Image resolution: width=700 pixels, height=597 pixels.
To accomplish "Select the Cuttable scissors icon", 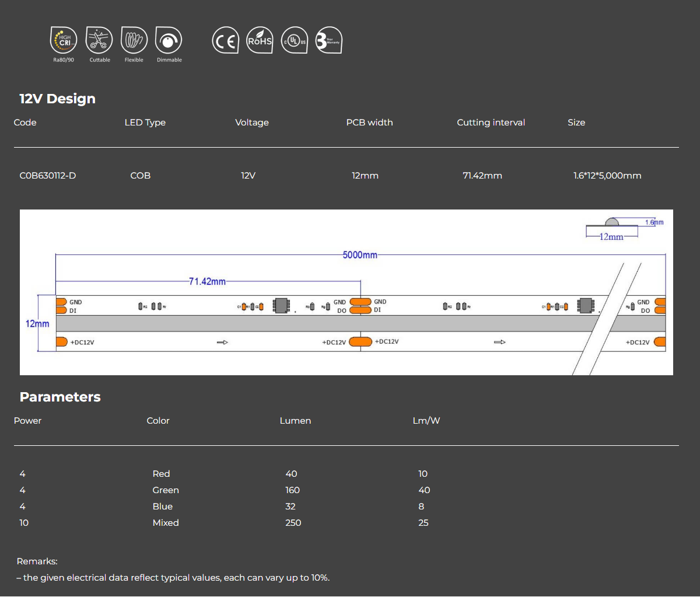I will (x=99, y=40).
